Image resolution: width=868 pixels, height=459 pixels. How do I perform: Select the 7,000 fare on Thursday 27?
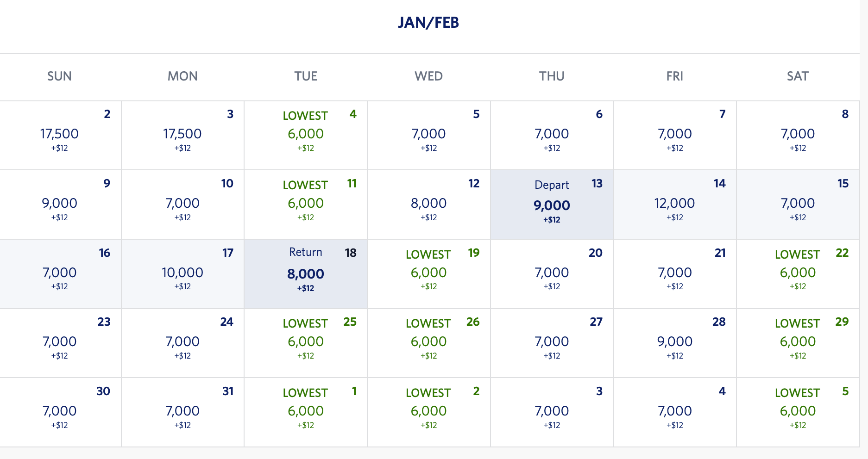552,342
